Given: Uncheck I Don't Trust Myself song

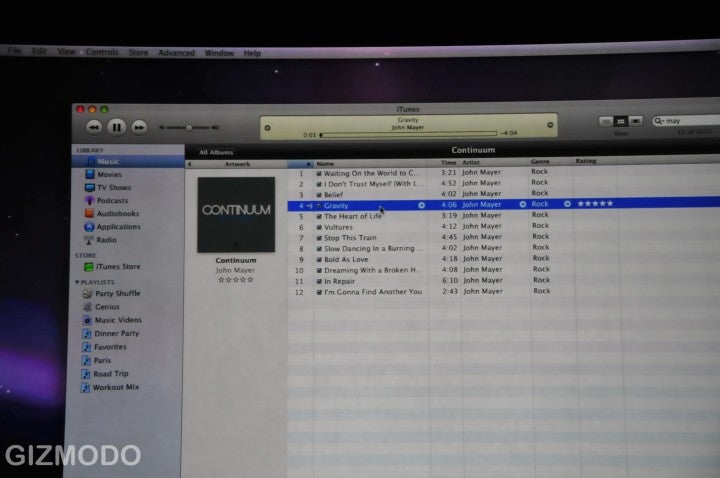Looking at the screenshot, I should 319,184.
